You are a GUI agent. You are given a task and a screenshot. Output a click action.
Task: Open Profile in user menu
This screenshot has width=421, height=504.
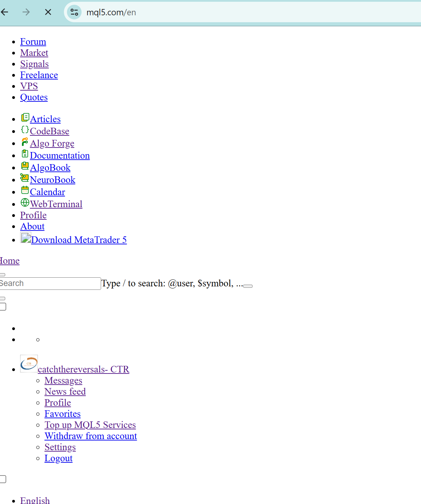click(x=58, y=403)
